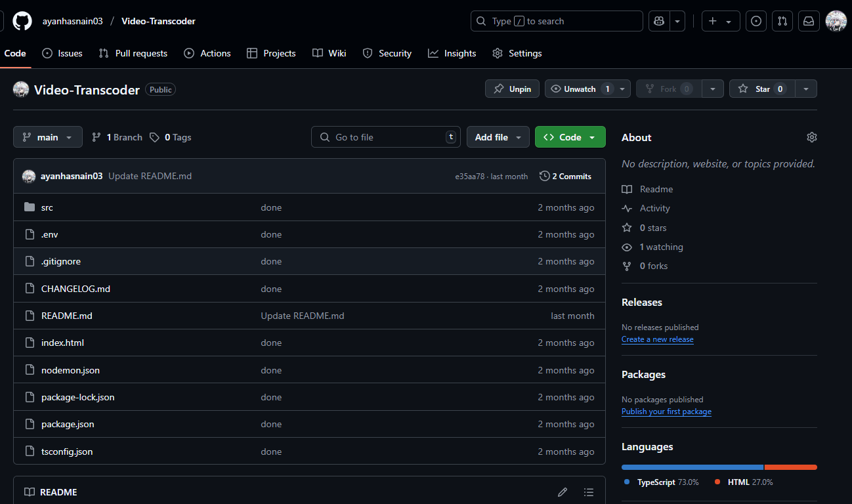852x504 pixels.
Task: View the 1 watching link
Action: pos(652,247)
